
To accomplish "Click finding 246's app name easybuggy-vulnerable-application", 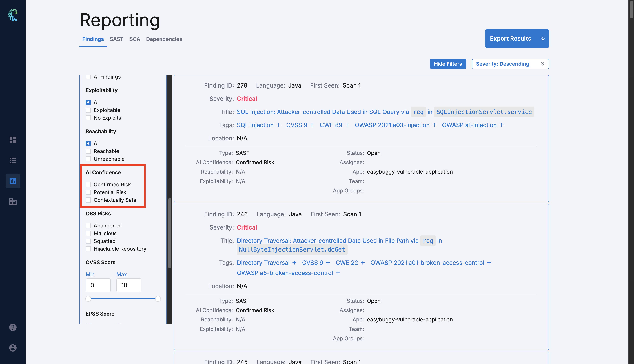I will coord(410,320).
